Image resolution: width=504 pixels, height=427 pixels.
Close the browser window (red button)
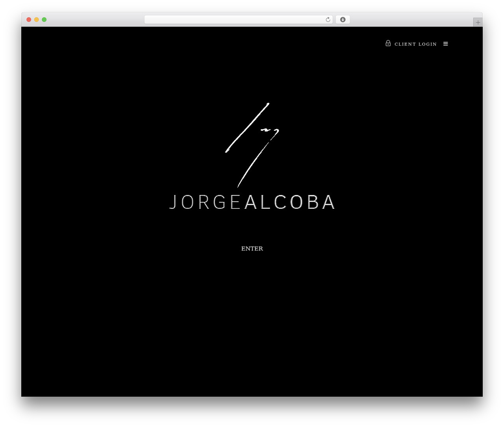pos(29,20)
